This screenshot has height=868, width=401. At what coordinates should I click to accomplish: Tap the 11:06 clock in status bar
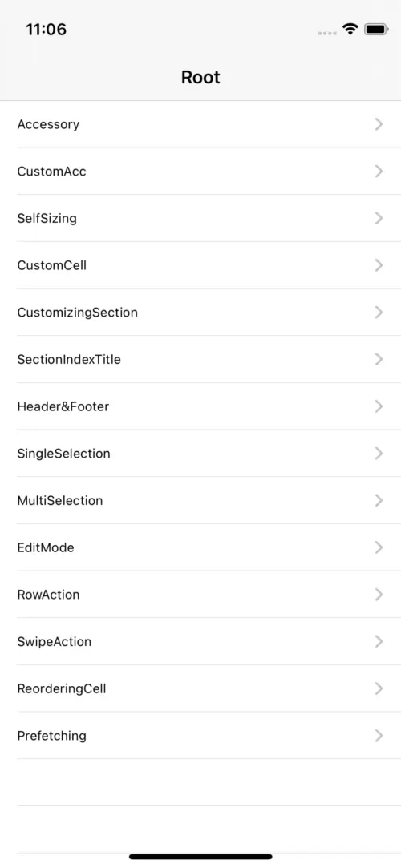pos(46,30)
